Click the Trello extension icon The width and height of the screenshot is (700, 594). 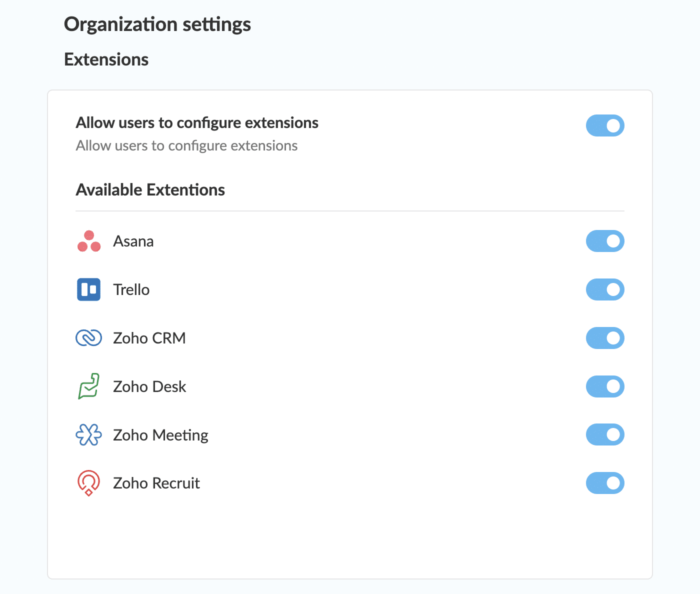(88, 289)
